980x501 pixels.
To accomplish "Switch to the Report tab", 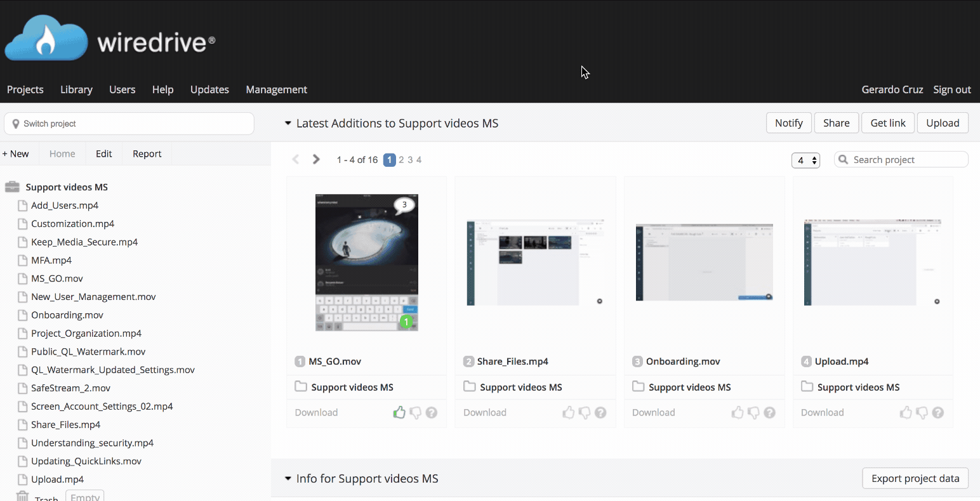I will pyautogui.click(x=147, y=153).
